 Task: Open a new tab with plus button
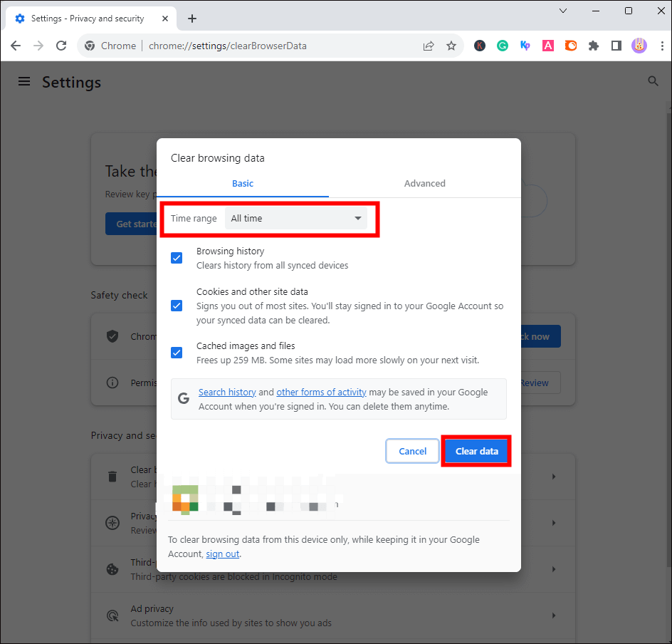(192, 19)
